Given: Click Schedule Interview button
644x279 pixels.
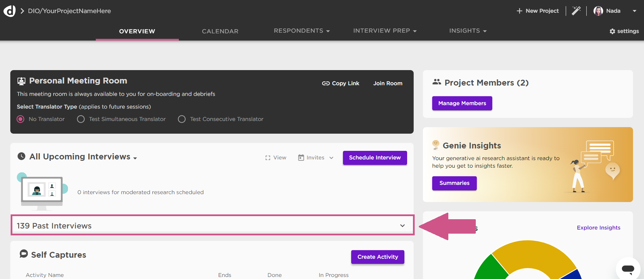Looking at the screenshot, I should point(375,158).
